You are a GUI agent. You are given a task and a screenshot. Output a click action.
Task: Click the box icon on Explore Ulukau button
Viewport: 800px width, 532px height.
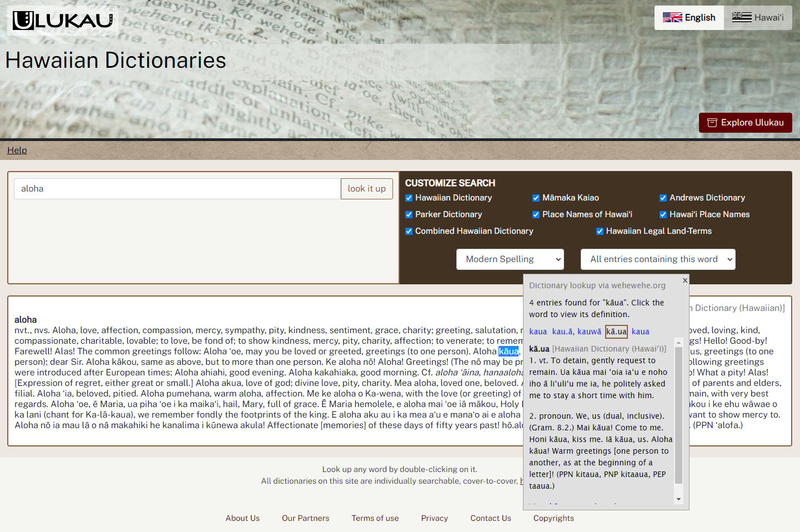pos(712,123)
